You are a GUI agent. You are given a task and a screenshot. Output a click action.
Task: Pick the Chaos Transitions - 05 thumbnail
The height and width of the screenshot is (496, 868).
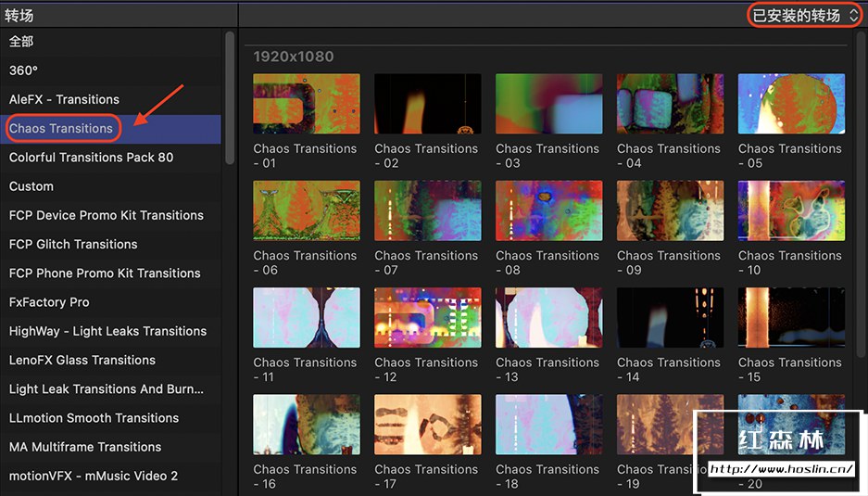tap(791, 104)
